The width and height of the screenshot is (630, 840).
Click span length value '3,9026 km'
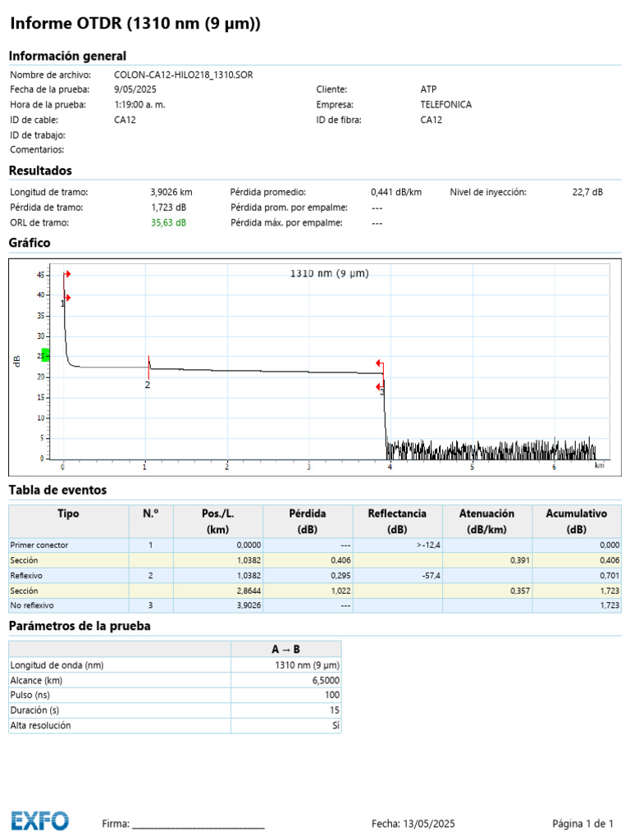(171, 192)
